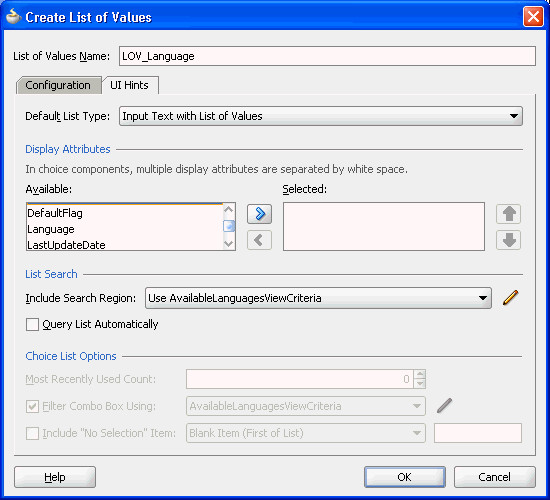
Task: Switch to the Configuration tab
Action: pos(58,85)
